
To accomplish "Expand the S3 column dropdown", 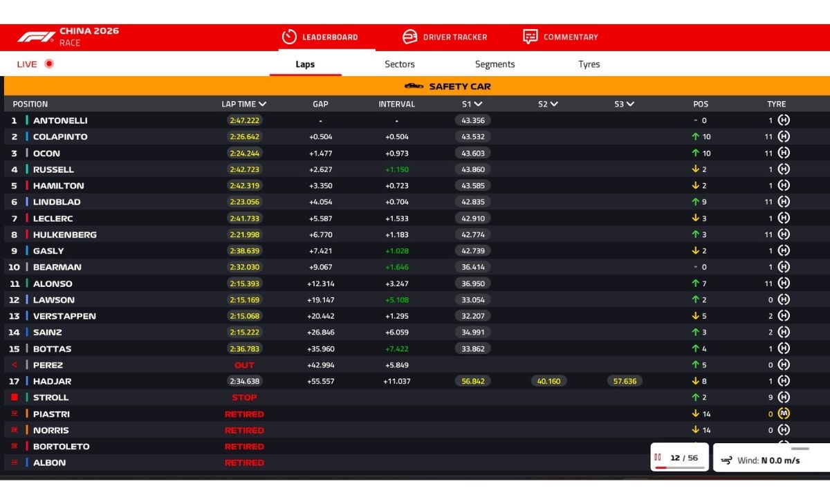I will pos(630,104).
